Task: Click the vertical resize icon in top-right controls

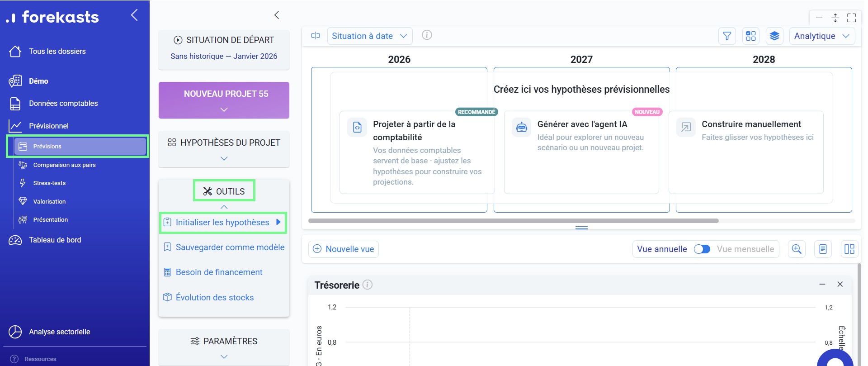Action: click(835, 18)
